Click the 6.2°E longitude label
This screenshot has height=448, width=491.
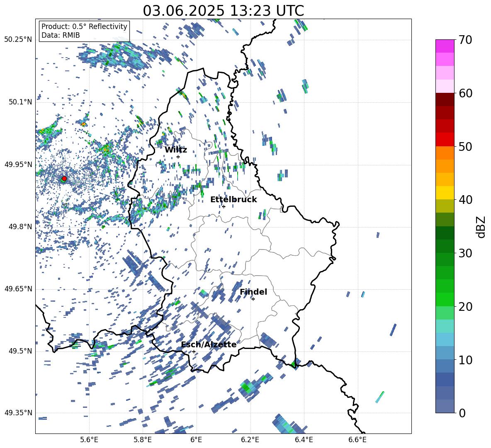tap(250, 440)
